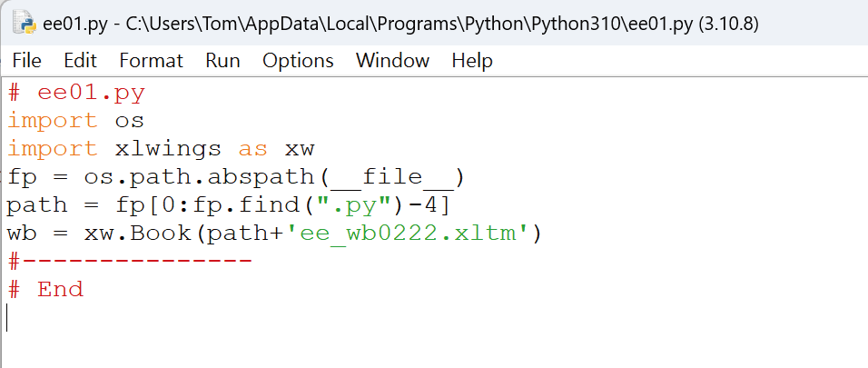The image size is (868, 368).
Task: Click the dashed comment separator line
Action: (x=130, y=261)
